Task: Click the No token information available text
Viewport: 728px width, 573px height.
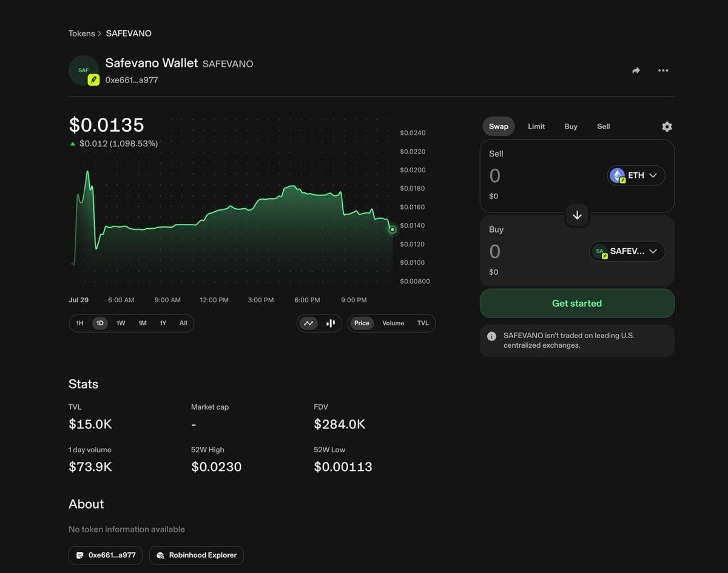Action: coord(127,529)
